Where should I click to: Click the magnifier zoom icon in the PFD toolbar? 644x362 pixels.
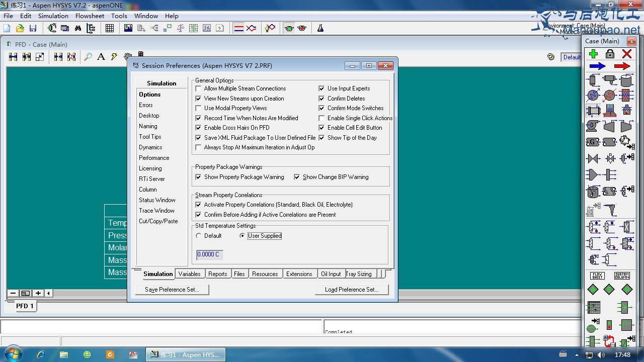click(88, 57)
